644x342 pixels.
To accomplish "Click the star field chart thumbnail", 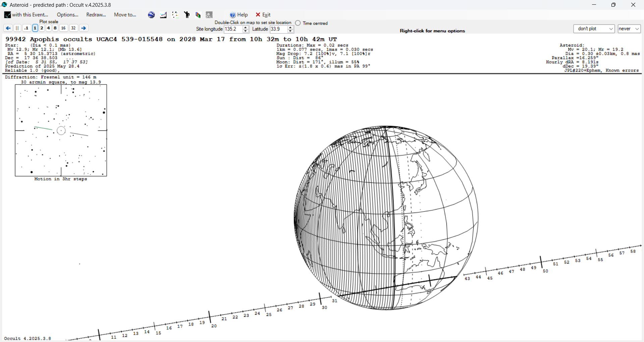I will (x=61, y=130).
